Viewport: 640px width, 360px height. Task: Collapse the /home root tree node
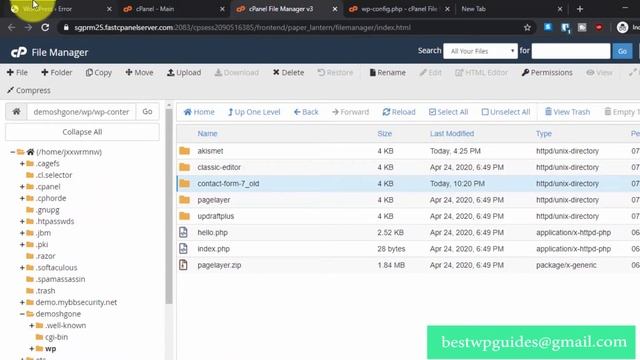tap(13, 152)
